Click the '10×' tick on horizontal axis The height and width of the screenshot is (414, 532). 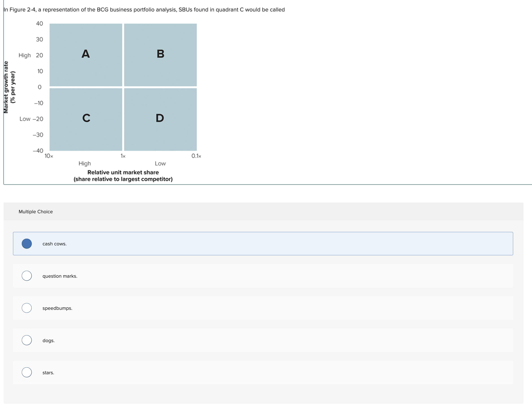(x=49, y=156)
